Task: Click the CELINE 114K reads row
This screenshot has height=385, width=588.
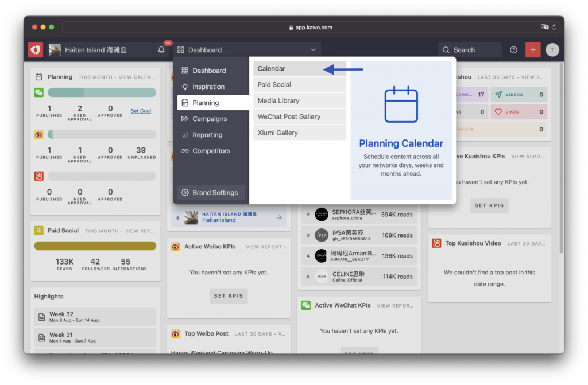Action: [359, 277]
